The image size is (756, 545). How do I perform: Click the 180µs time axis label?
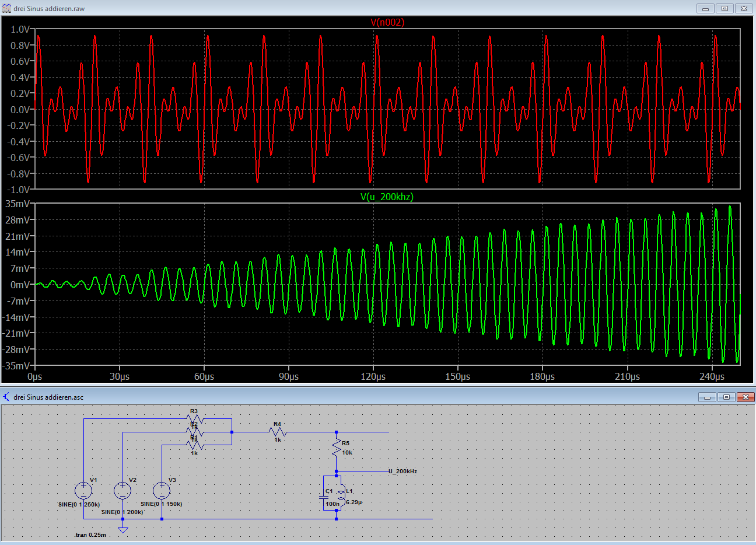[542, 376]
